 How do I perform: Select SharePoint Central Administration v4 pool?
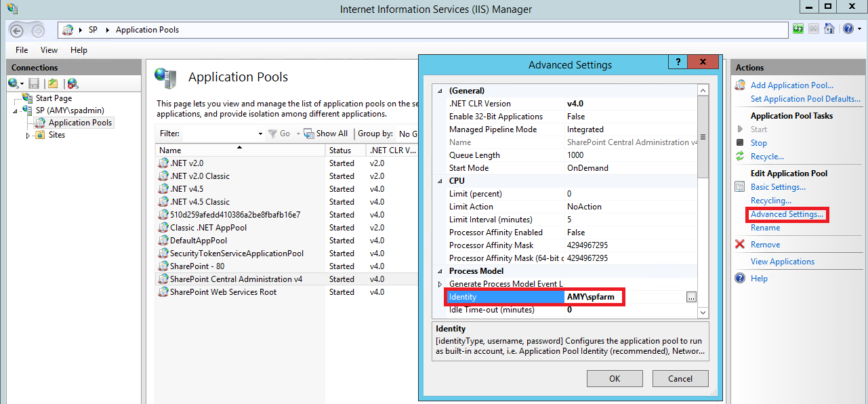coord(287,279)
